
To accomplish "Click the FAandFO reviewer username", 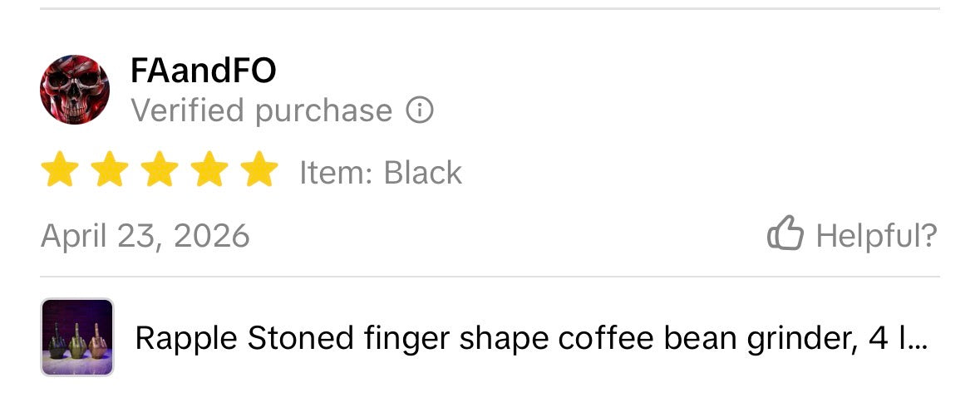I will coord(203,71).
